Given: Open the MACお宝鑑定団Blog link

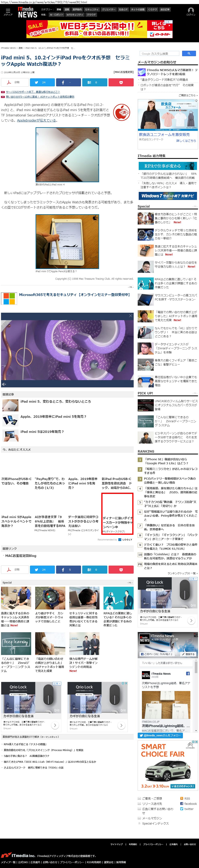Looking at the screenshot, I should pos(21,556).
